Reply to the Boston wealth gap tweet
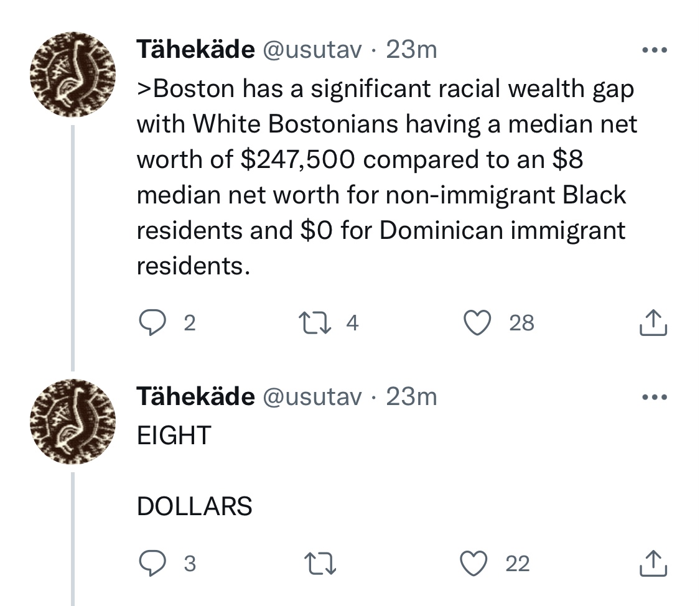 149,322
